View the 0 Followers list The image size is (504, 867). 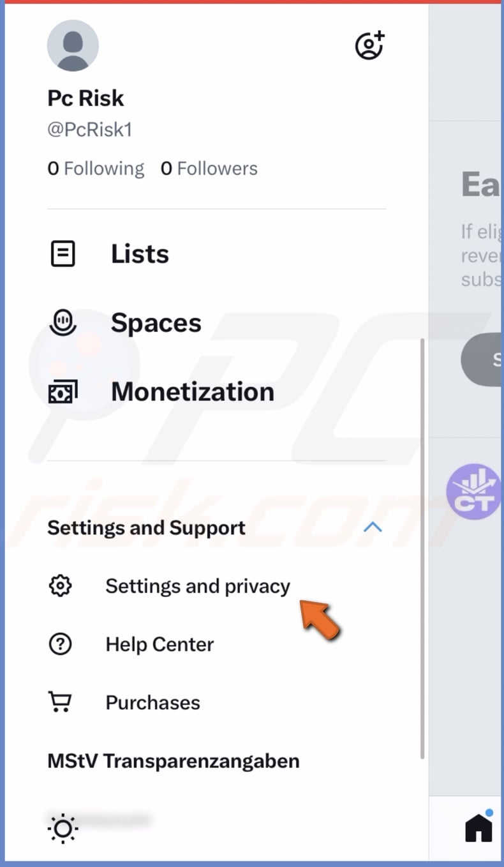(x=209, y=168)
